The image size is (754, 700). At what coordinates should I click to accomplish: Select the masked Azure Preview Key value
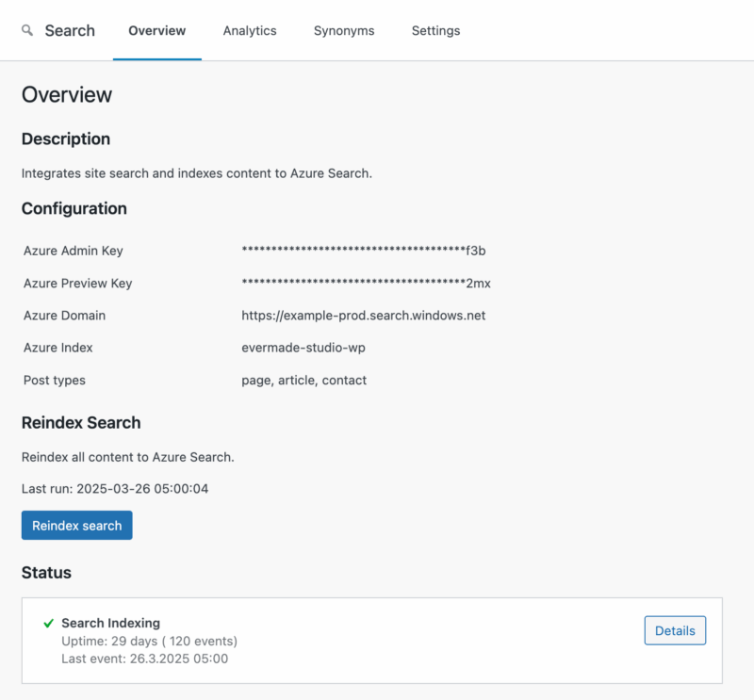[x=366, y=284]
